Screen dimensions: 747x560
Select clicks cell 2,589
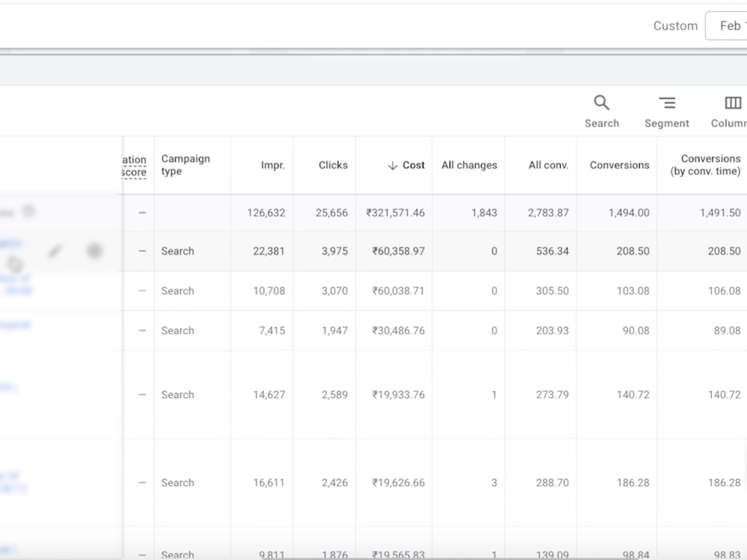(335, 395)
